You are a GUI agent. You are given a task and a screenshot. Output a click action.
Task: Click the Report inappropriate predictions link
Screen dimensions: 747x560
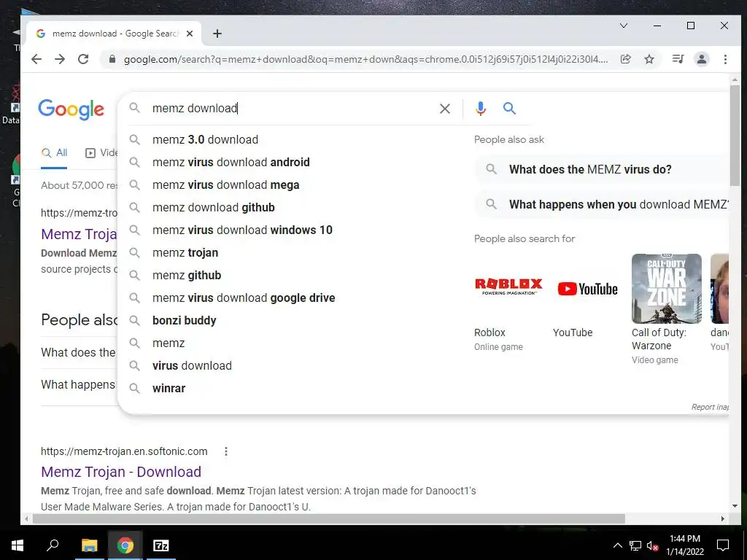[x=710, y=407]
